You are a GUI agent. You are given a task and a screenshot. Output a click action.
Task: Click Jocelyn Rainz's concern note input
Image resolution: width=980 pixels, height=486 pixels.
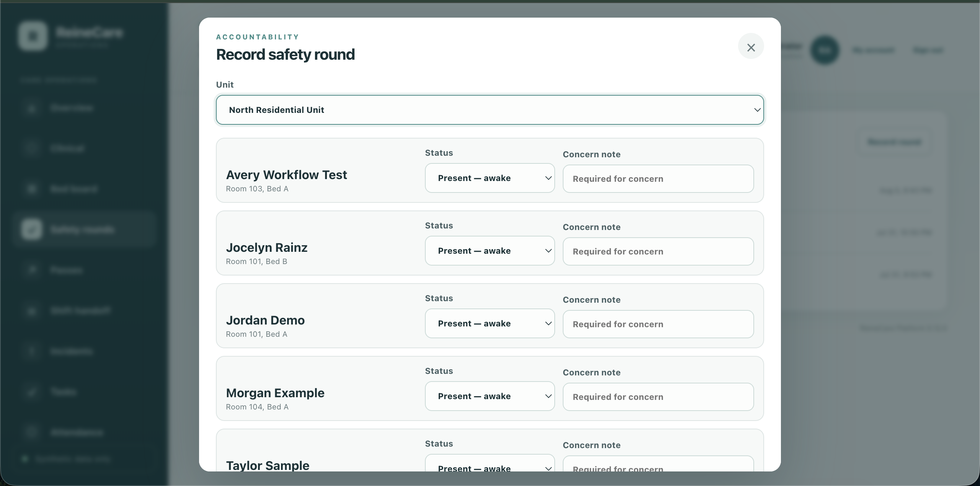[x=658, y=251]
